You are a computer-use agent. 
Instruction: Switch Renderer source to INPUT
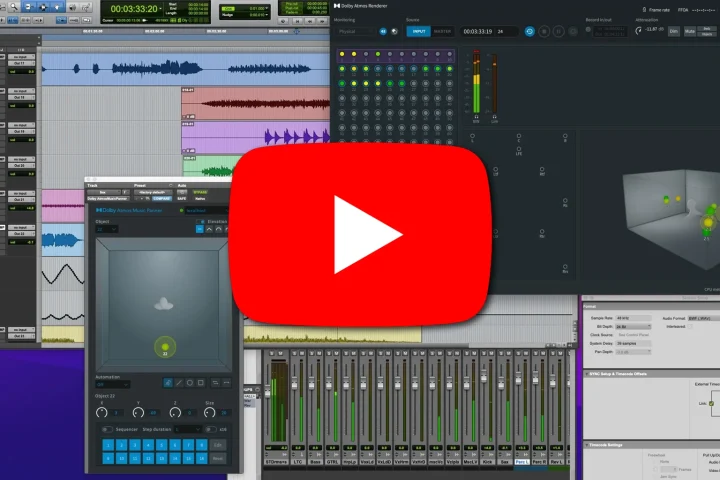[418, 31]
